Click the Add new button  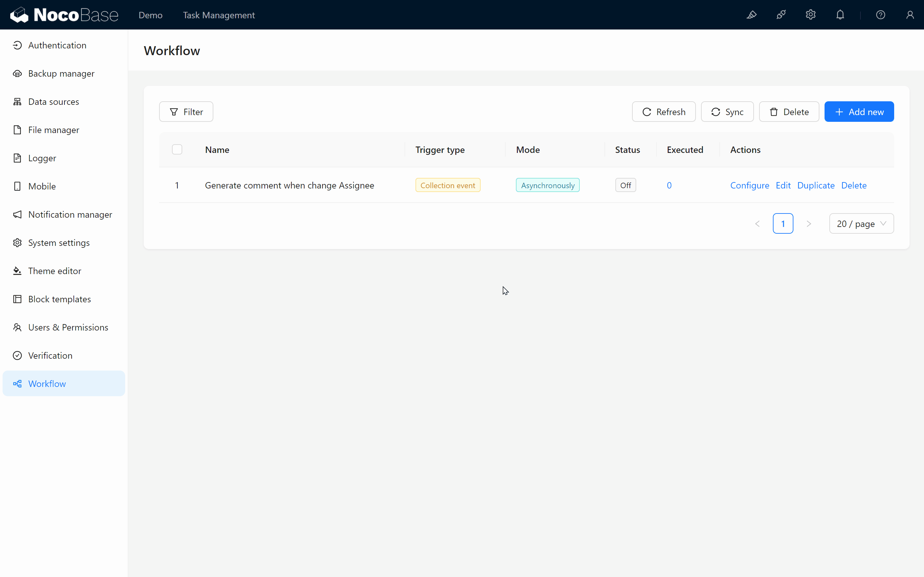click(859, 112)
